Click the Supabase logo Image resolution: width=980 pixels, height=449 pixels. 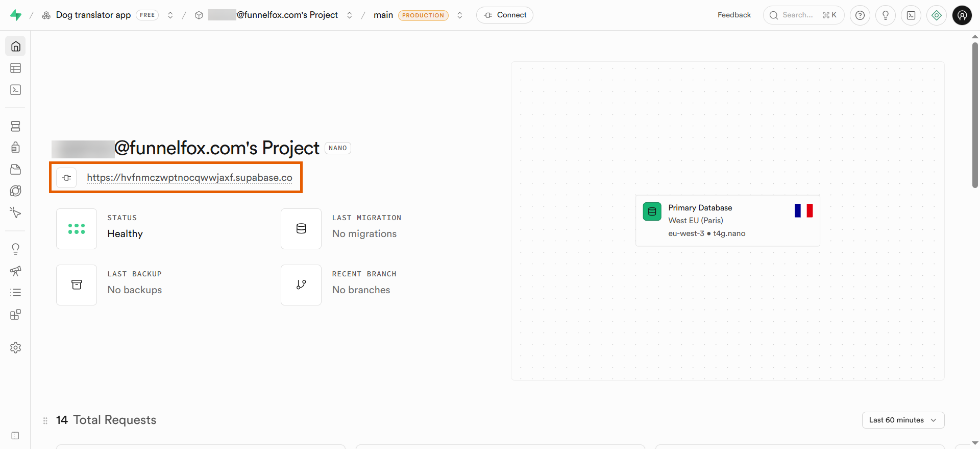click(16, 15)
